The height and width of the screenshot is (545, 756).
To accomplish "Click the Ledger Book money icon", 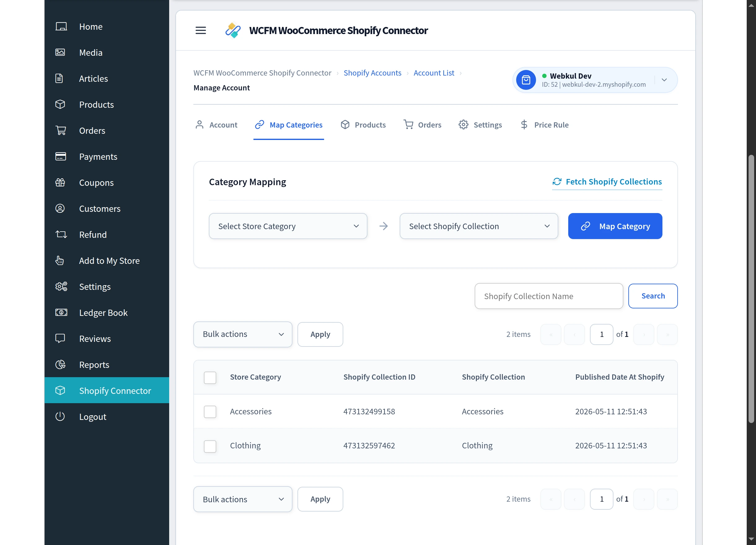I will [x=61, y=312].
